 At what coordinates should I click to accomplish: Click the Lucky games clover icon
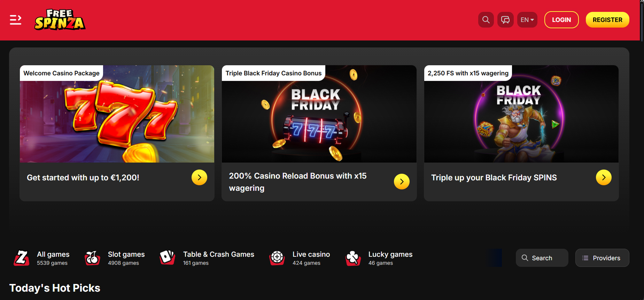353,258
